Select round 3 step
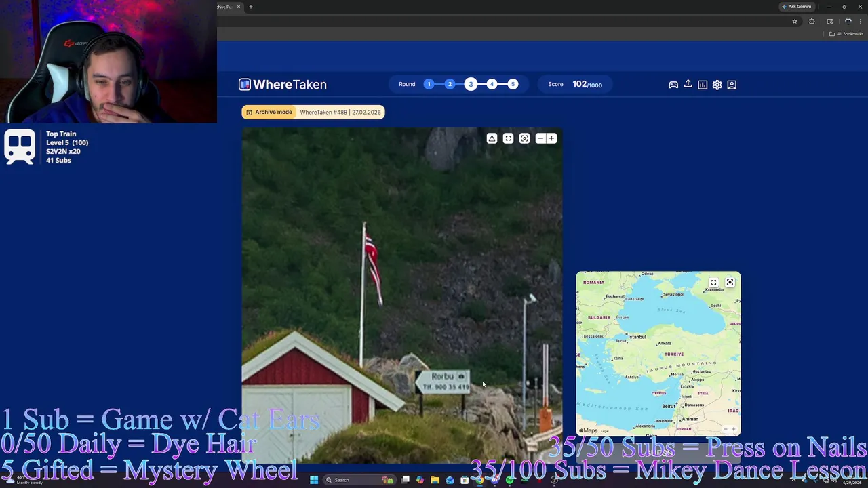This screenshot has width=868, height=488. pyautogui.click(x=471, y=84)
